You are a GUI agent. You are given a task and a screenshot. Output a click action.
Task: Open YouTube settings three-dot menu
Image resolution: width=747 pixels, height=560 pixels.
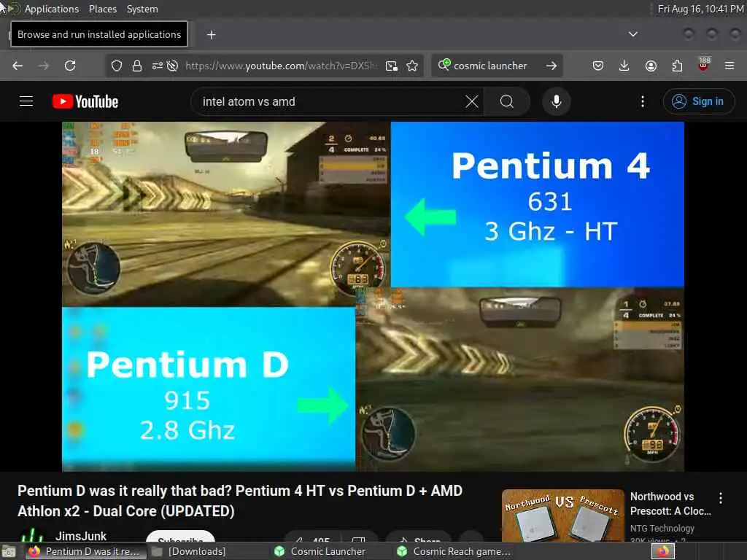[643, 101]
